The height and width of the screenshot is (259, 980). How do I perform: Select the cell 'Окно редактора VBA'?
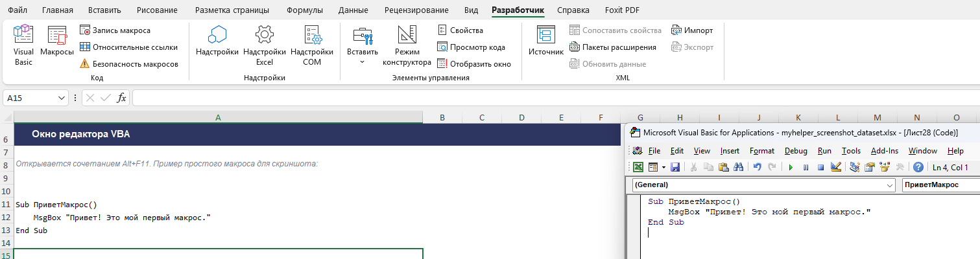pyautogui.click(x=218, y=135)
